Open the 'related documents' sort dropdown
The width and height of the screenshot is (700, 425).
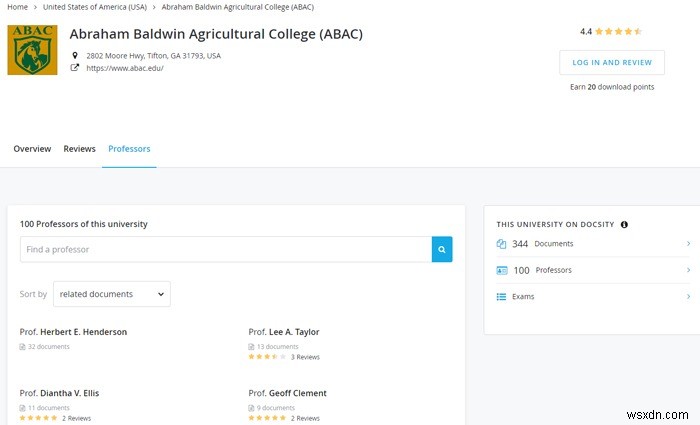[x=111, y=294]
